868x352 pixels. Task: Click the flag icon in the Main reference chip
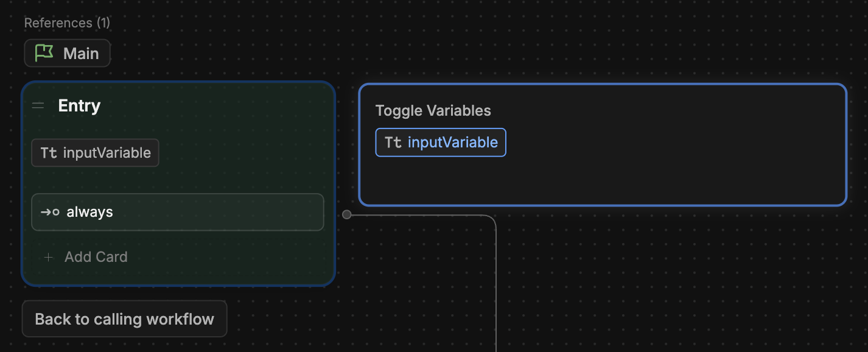click(43, 53)
